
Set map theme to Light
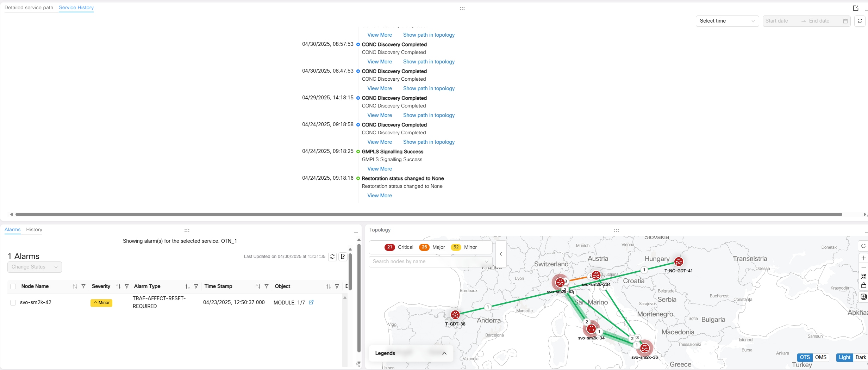[x=844, y=357]
